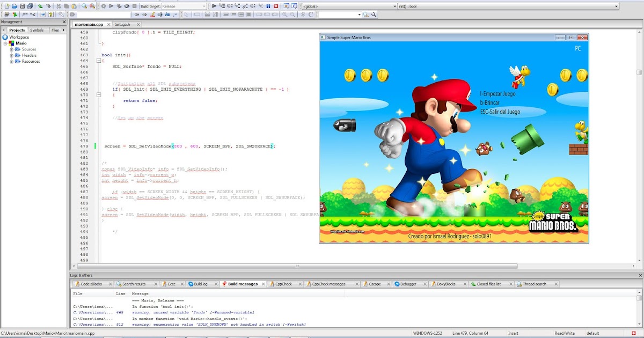The width and height of the screenshot is (644, 338).
Task: Expand the Sources folder under Mario
Action: pyautogui.click(x=12, y=49)
